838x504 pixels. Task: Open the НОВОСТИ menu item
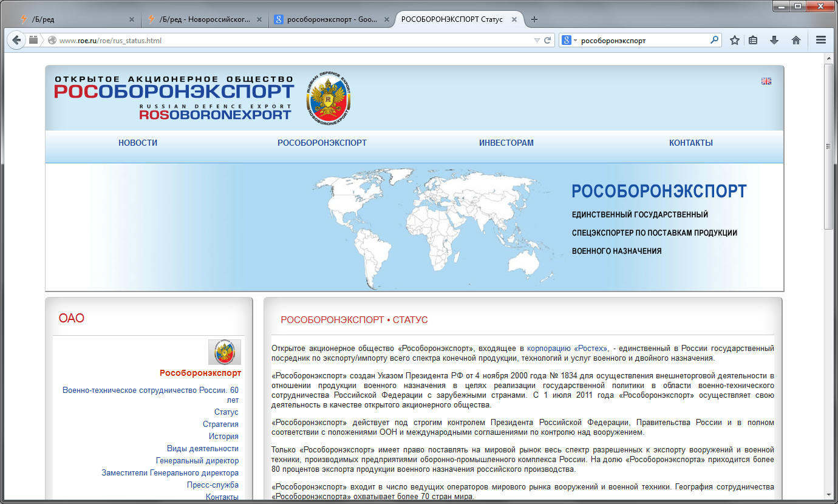tap(138, 143)
